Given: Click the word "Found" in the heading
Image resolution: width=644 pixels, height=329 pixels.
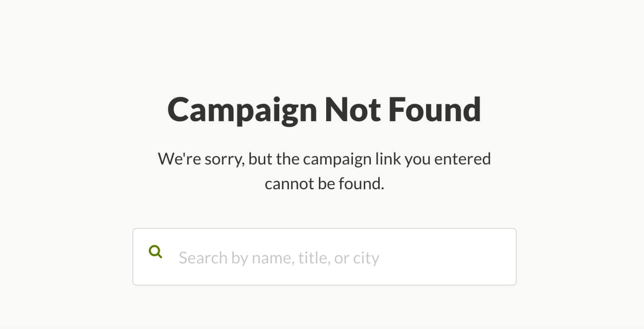Looking at the screenshot, I should pos(434,109).
